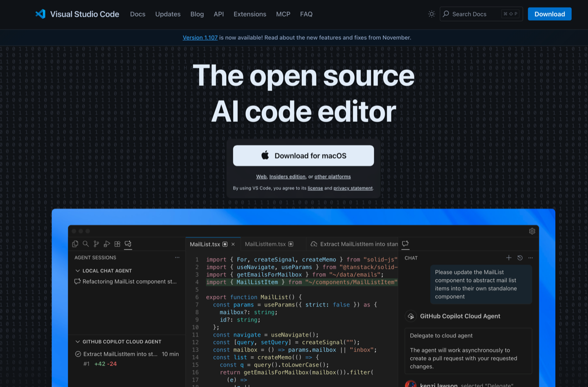Open the Extensions icon in the activity bar
Viewport: 588px width, 387px height.
pos(117,244)
